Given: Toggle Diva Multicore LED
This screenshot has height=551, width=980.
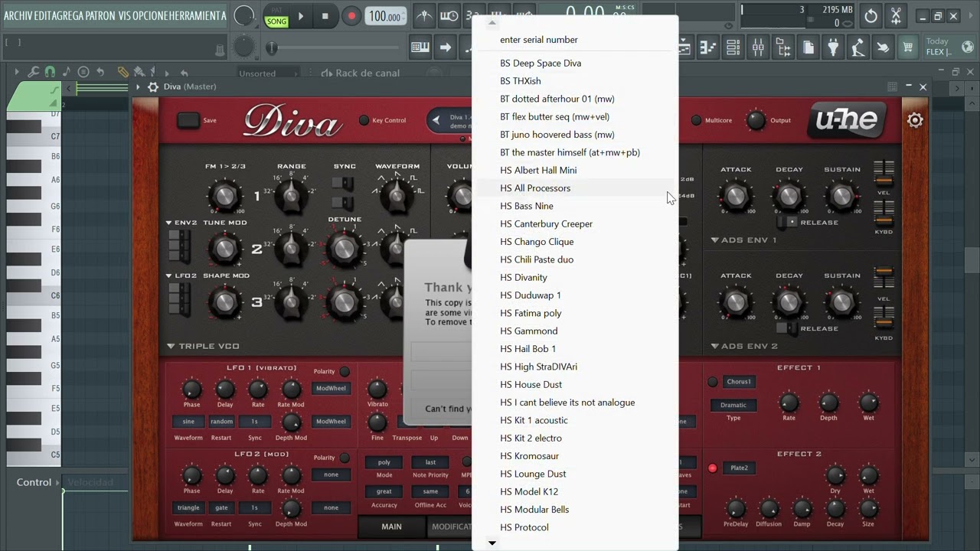Looking at the screenshot, I should (x=696, y=120).
